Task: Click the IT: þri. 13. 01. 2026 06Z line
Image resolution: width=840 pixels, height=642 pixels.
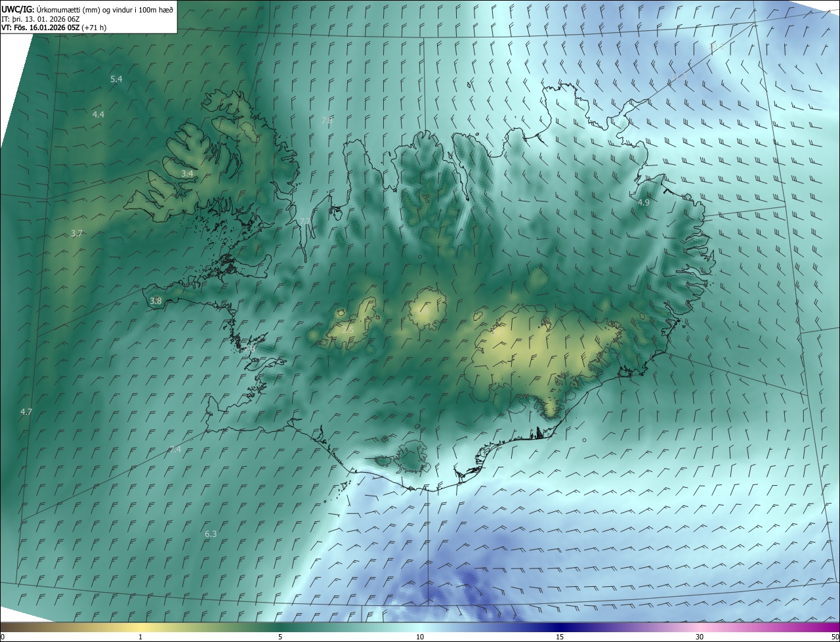Action: click(41, 18)
